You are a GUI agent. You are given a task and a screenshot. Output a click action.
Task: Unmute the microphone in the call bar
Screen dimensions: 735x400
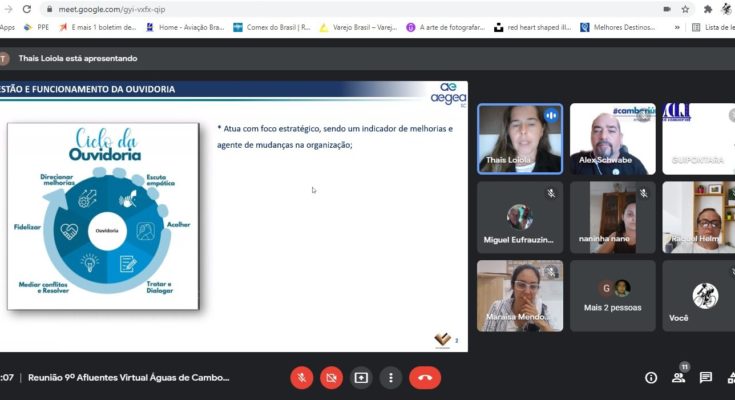301,378
